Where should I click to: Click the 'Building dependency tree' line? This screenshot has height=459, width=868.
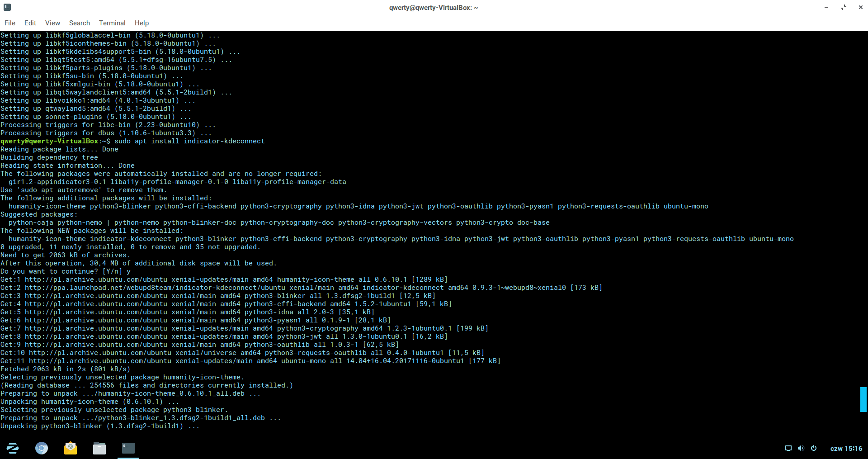49,157
